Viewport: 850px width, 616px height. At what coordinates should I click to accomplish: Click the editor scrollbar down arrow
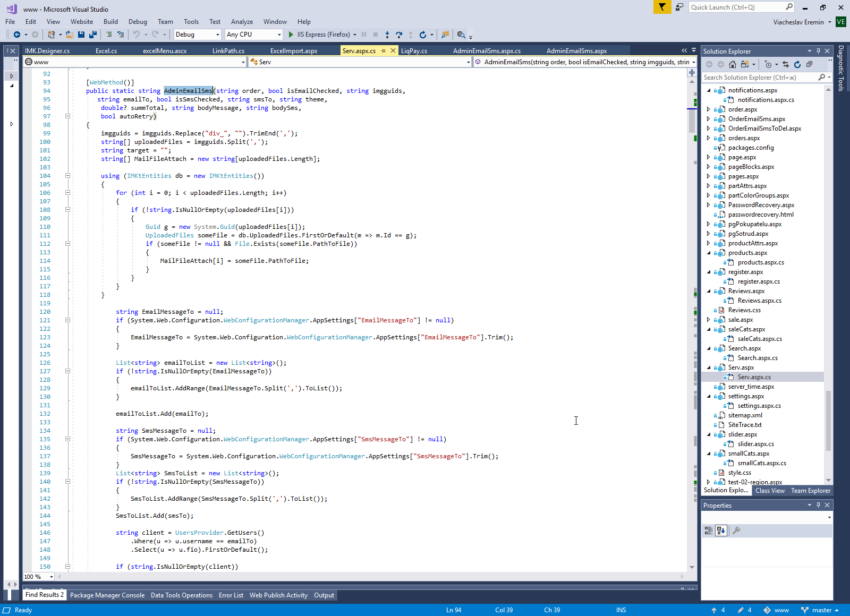coord(692,567)
